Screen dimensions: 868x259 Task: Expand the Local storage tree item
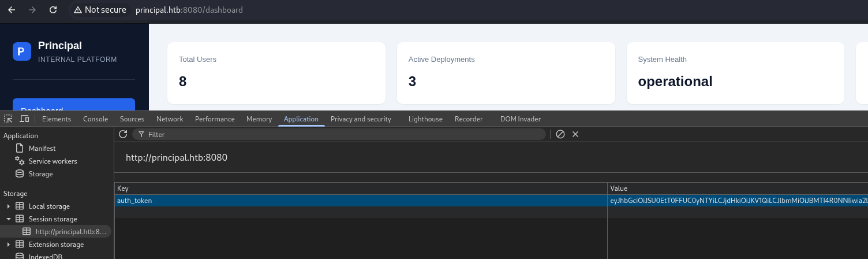(x=8, y=206)
